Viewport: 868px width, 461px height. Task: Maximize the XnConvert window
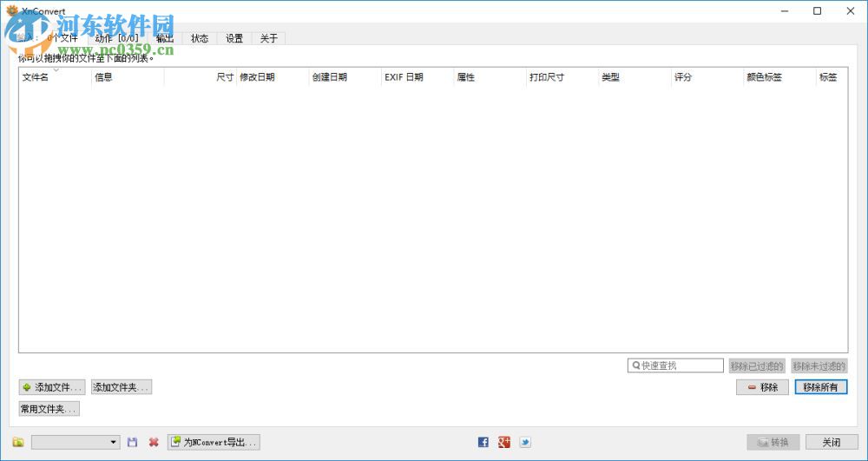point(817,11)
